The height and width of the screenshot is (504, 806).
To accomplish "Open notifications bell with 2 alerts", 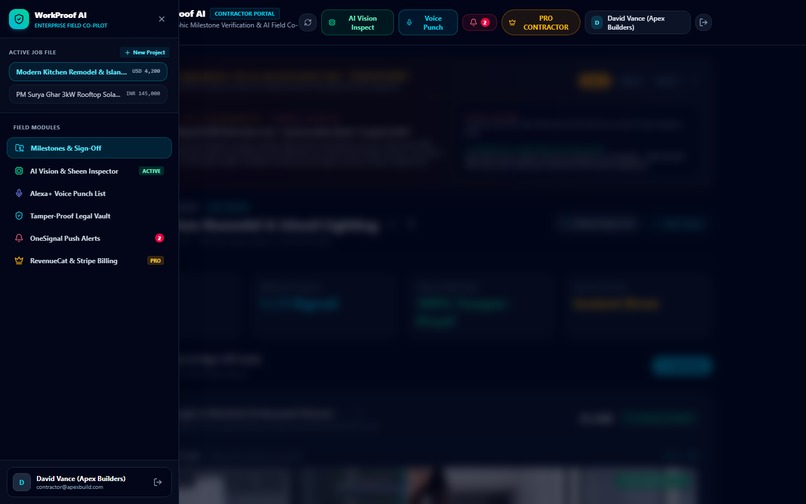I will [x=479, y=23].
